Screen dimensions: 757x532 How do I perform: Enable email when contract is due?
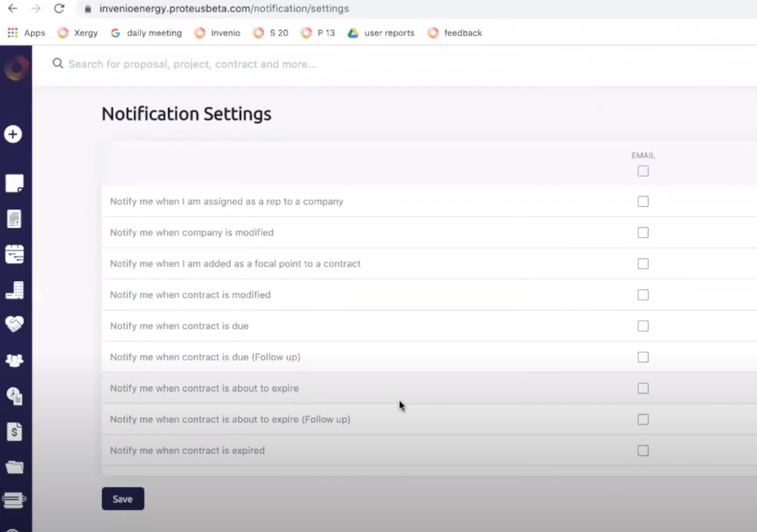[x=643, y=326]
